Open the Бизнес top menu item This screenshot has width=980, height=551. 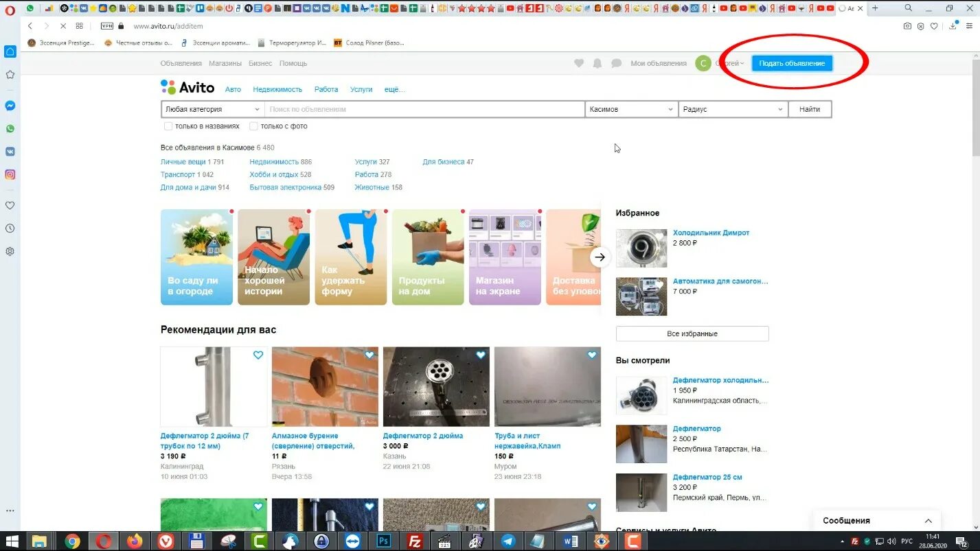260,63
